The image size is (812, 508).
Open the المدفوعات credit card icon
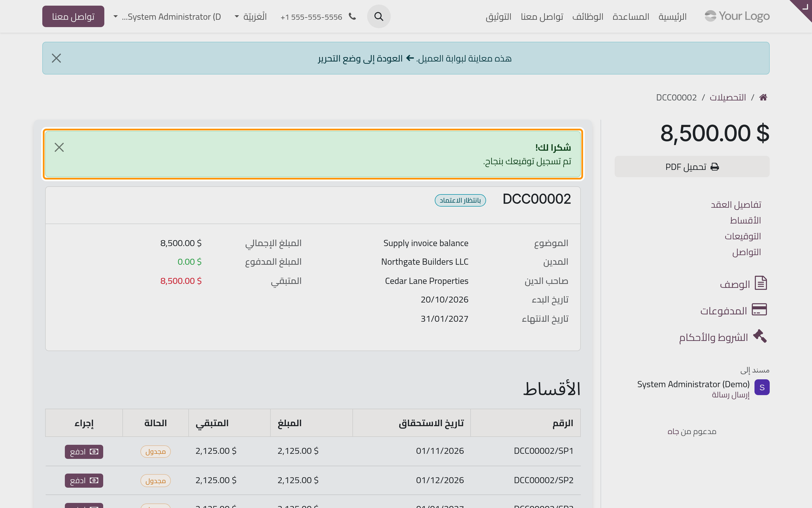coord(759,309)
